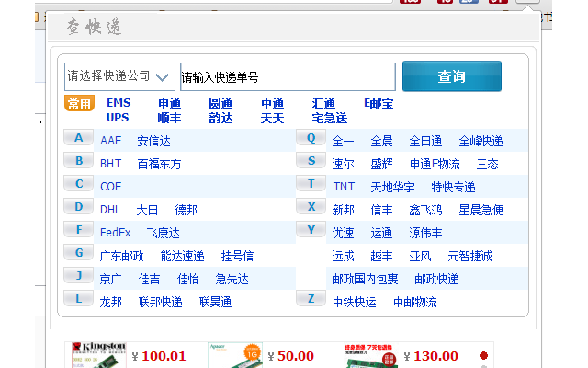Click the letter Q index button
Viewport: 588px width, 368px height.
click(x=311, y=137)
